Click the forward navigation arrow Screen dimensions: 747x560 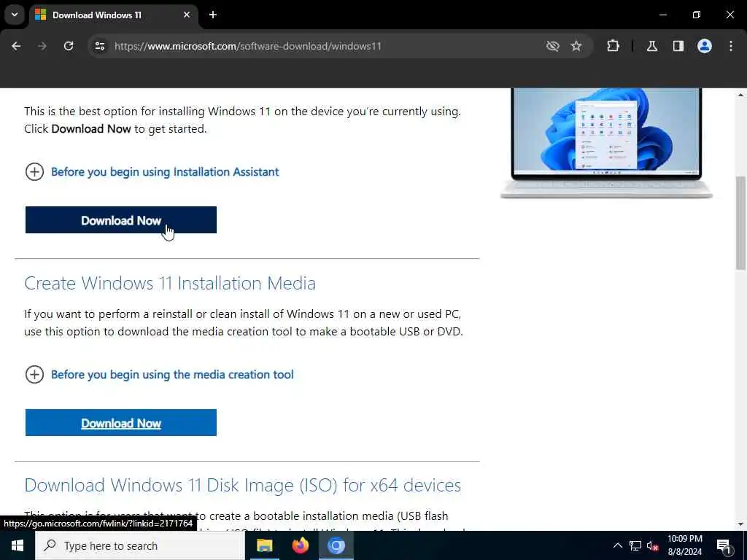point(42,46)
